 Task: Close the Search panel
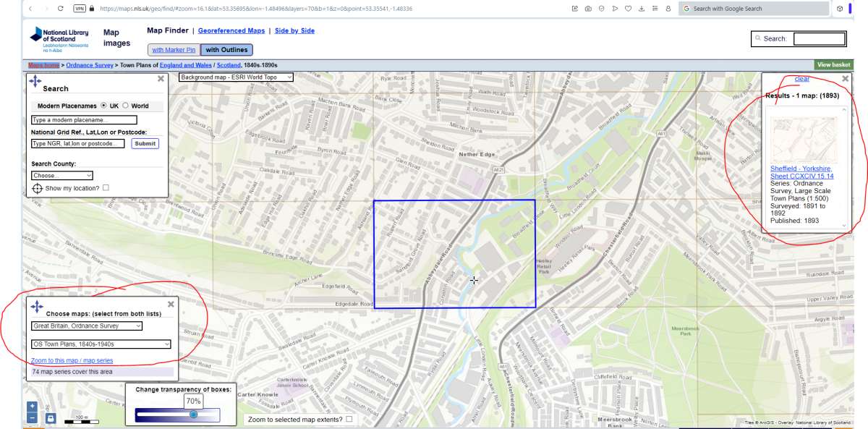click(x=161, y=79)
